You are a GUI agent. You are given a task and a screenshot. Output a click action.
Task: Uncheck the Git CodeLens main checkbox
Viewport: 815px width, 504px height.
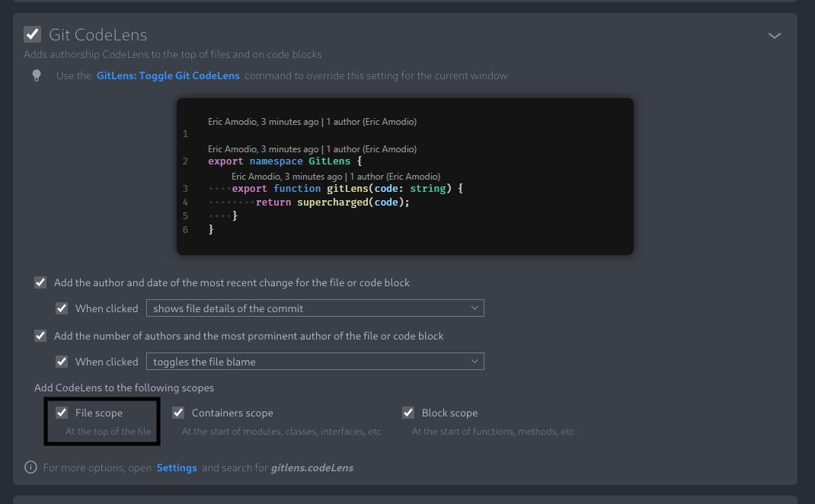(31, 33)
